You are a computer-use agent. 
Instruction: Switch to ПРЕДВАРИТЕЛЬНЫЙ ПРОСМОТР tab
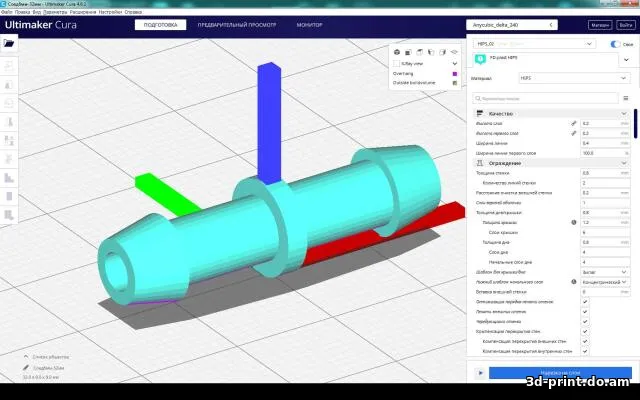point(237,25)
